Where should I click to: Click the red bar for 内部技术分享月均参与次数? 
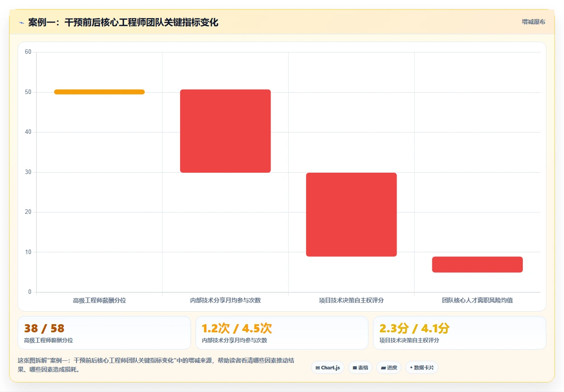(225, 131)
